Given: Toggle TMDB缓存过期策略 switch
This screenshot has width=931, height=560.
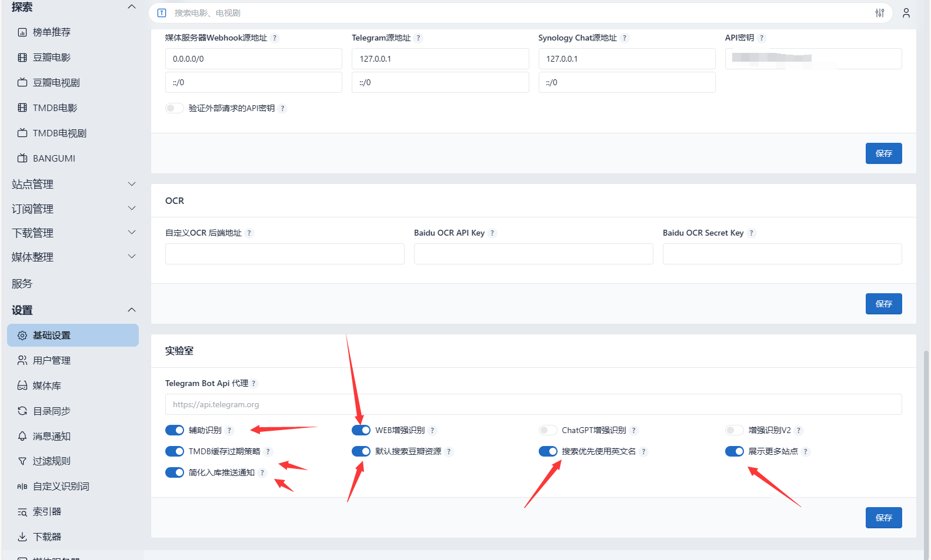Looking at the screenshot, I should (175, 451).
